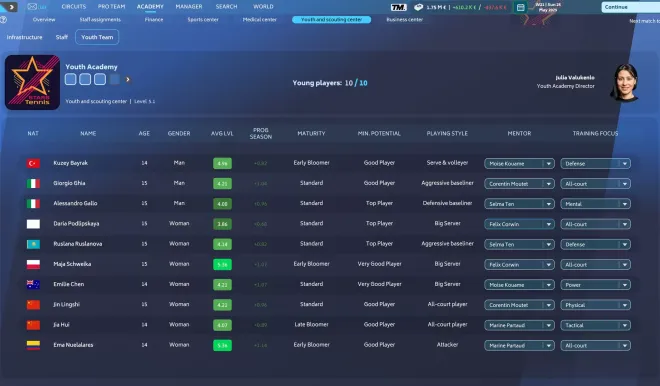Open mentor dropdown for Kuzey Bayrak
The width and height of the screenshot is (660, 386).
pyautogui.click(x=519, y=163)
